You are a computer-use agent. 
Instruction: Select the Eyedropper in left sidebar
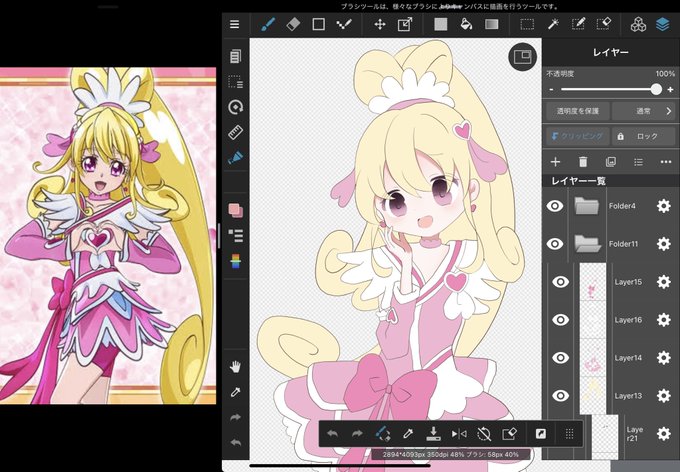[x=235, y=393]
